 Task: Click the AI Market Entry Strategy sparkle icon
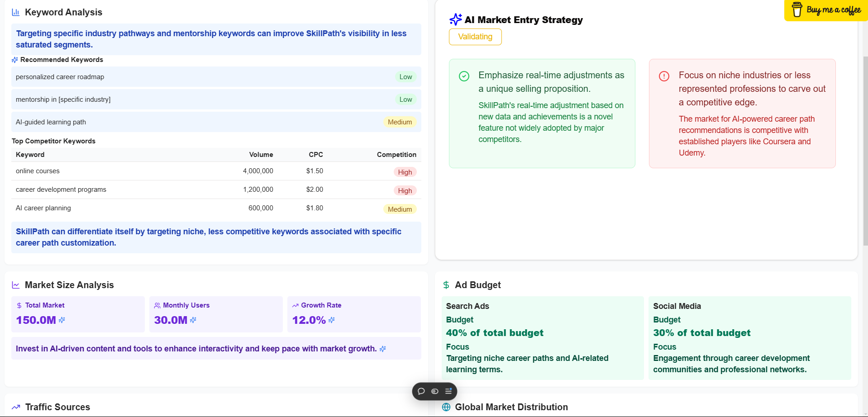pyautogui.click(x=455, y=19)
